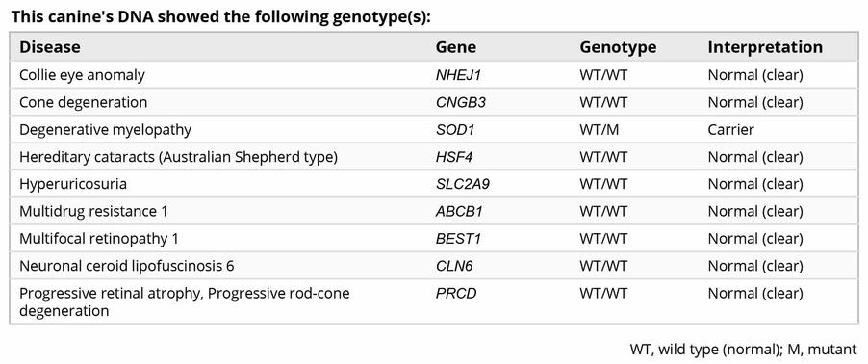Screen dimensions: 868x364
Task: Select Hereditary cataracts Australian Shepherd type
Action: pyautogui.click(x=178, y=157)
